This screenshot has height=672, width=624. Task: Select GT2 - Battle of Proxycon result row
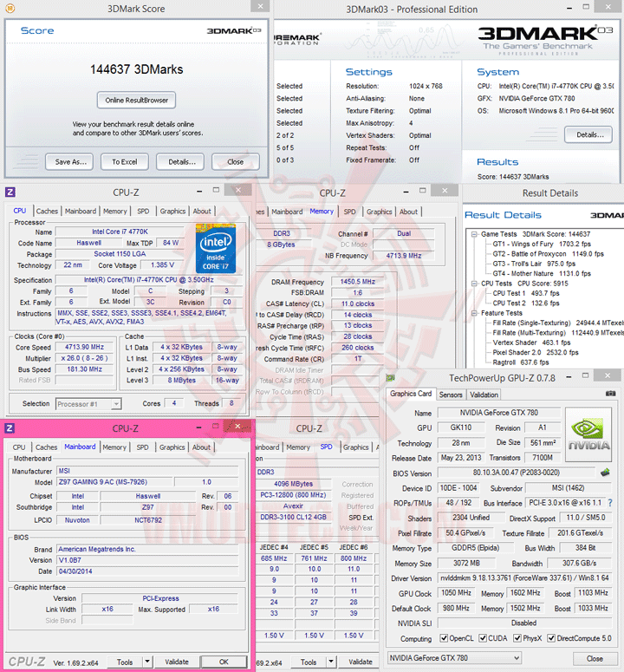pyautogui.click(x=548, y=254)
